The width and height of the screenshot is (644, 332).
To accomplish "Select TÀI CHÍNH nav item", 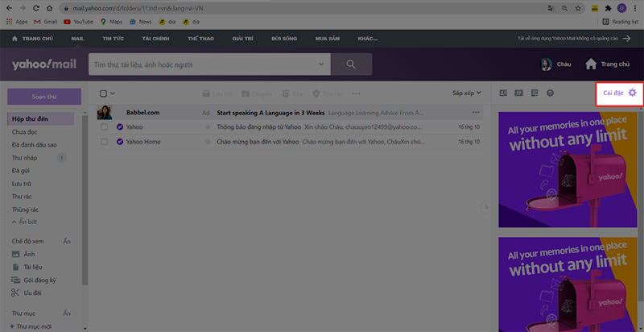I will tap(155, 39).
